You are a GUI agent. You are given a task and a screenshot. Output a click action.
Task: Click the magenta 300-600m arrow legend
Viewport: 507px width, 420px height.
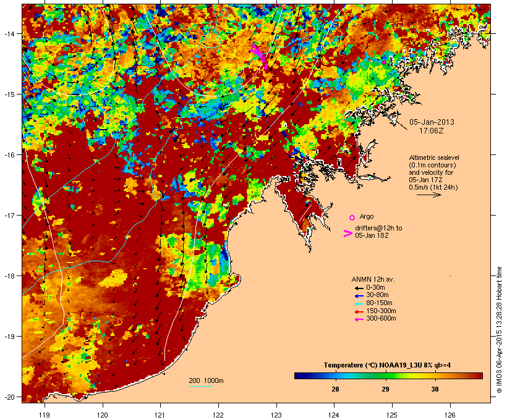(x=359, y=319)
